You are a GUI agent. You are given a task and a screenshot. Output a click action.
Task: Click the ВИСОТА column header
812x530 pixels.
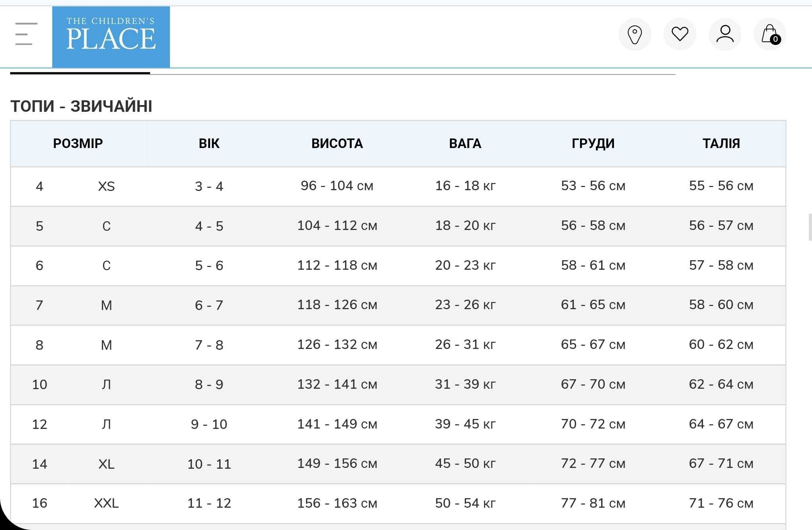tap(337, 143)
